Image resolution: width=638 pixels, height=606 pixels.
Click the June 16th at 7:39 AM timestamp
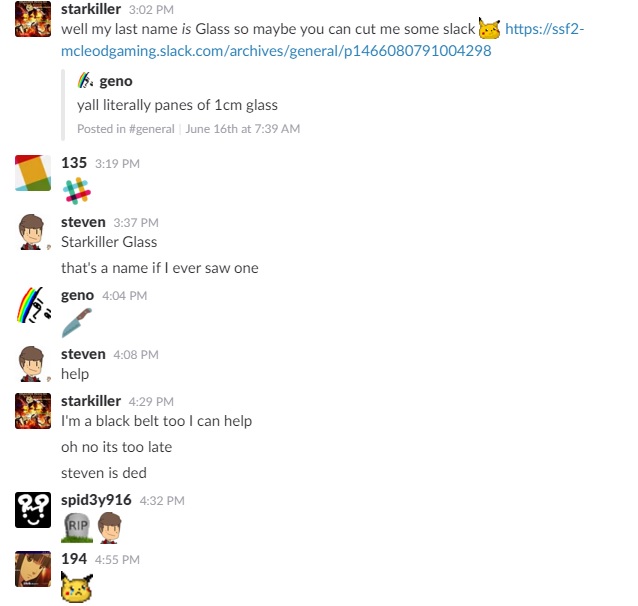(x=243, y=129)
